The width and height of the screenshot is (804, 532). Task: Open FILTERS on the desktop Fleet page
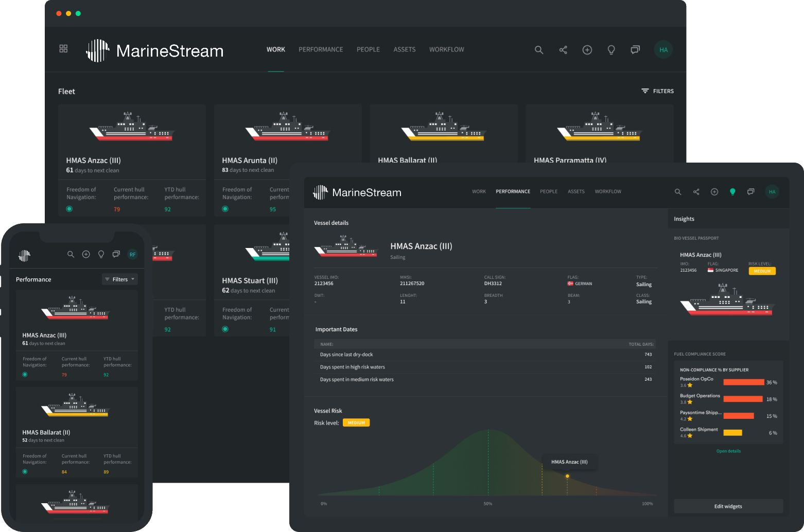point(657,91)
